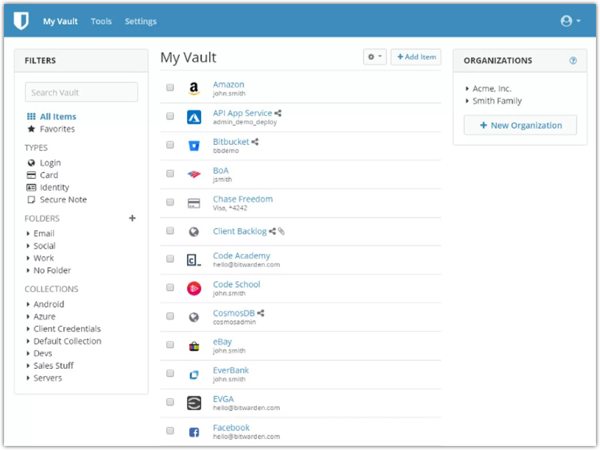The height and width of the screenshot is (450, 600).
Task: Open the EverBank item link
Action: coord(231,370)
